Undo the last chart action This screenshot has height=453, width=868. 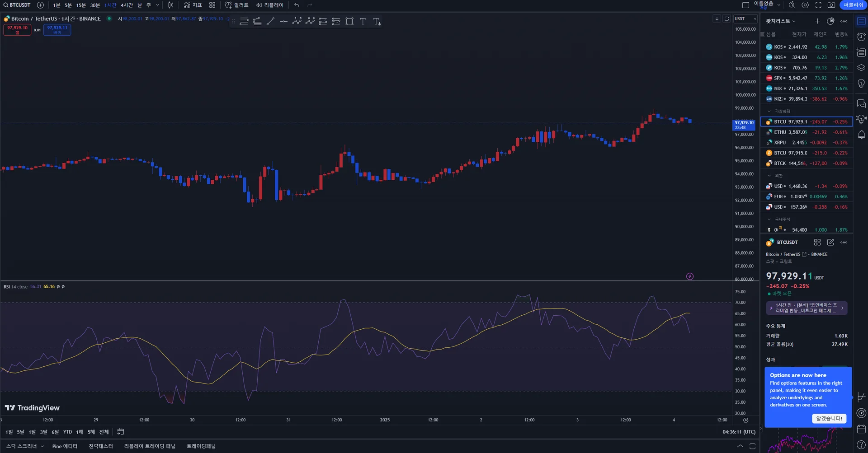point(297,5)
